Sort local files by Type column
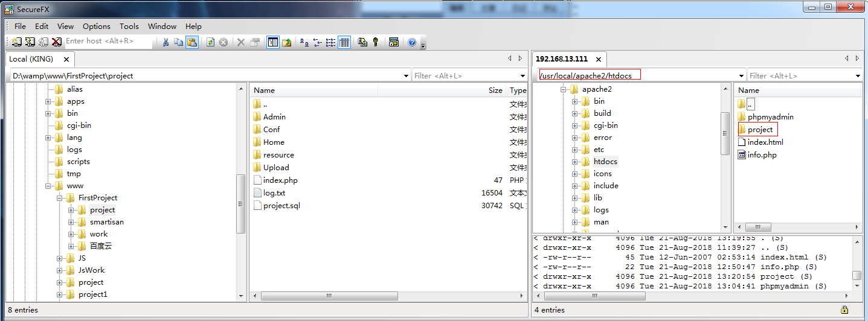This screenshot has height=321, width=868. coord(518,90)
